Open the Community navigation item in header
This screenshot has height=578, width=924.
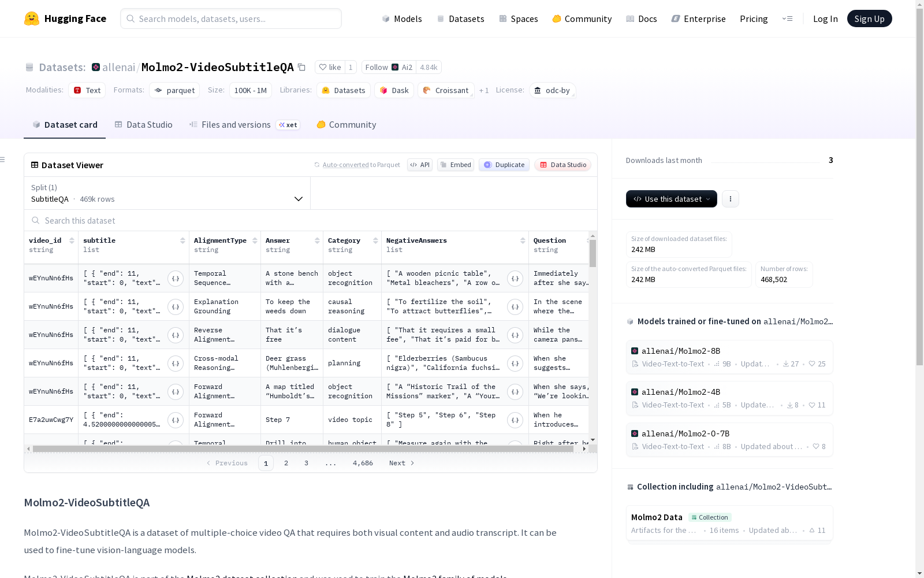[582, 18]
